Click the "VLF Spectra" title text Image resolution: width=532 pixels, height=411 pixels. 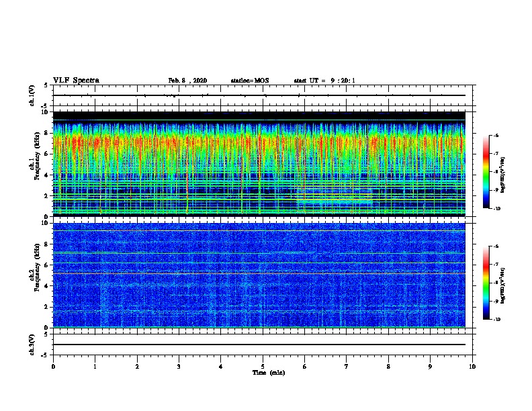click(x=76, y=81)
